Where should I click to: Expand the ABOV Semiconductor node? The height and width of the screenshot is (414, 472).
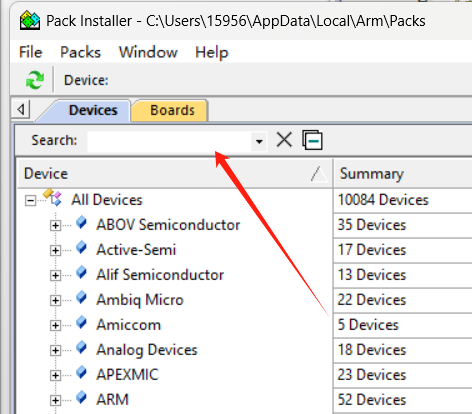pos(55,226)
